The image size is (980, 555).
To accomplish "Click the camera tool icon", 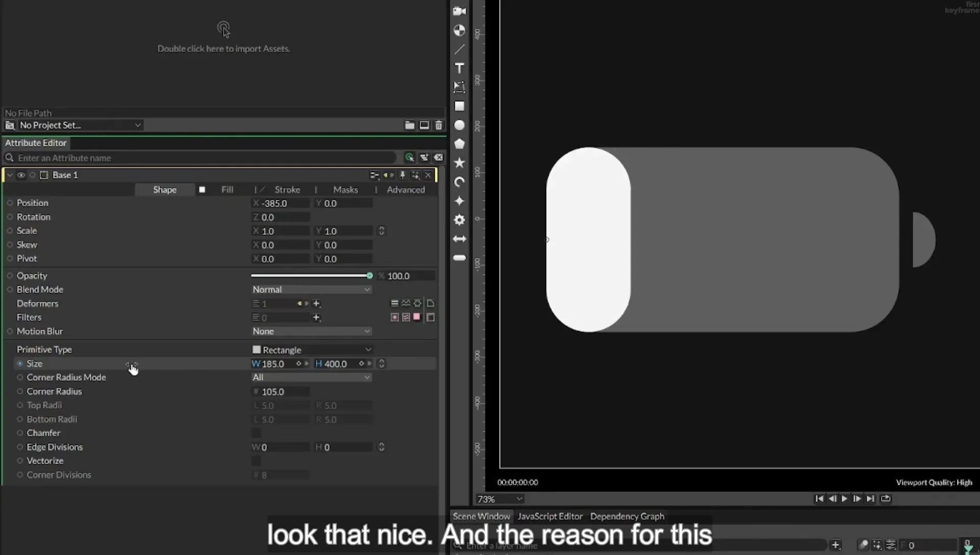I will 459,11.
